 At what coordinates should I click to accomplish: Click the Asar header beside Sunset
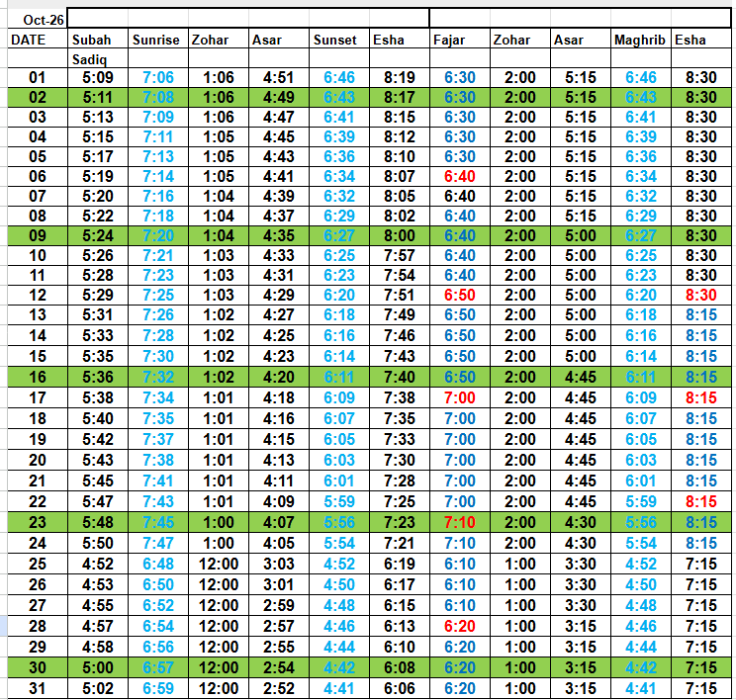coord(279,40)
